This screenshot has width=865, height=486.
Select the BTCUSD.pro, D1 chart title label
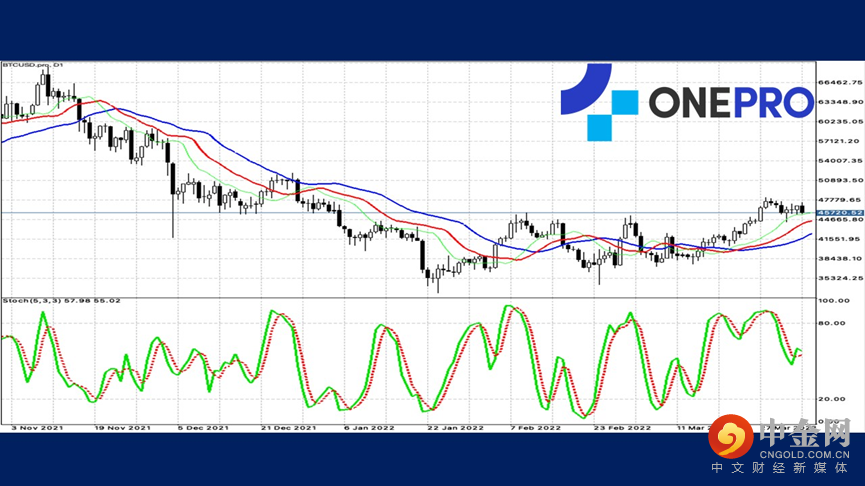click(34, 65)
